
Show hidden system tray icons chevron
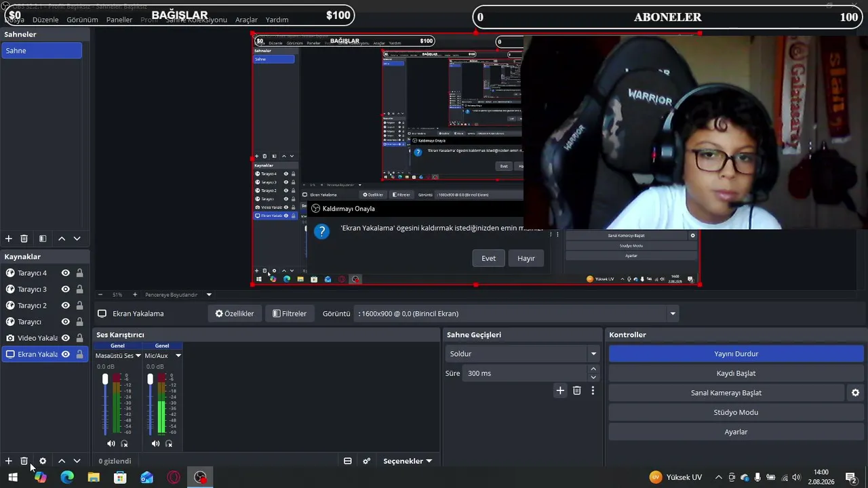719,477
